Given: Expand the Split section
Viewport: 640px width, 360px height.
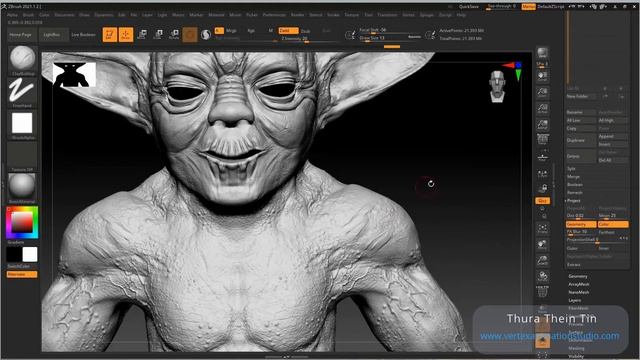Looking at the screenshot, I should (571, 169).
